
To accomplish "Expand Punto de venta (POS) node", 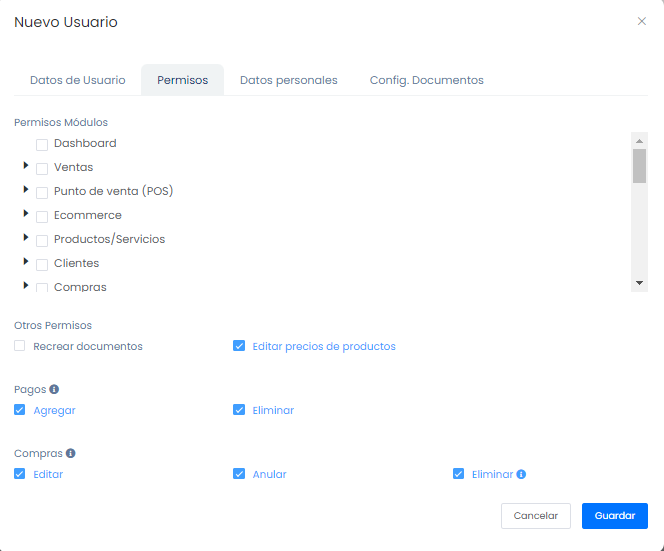I will point(26,190).
